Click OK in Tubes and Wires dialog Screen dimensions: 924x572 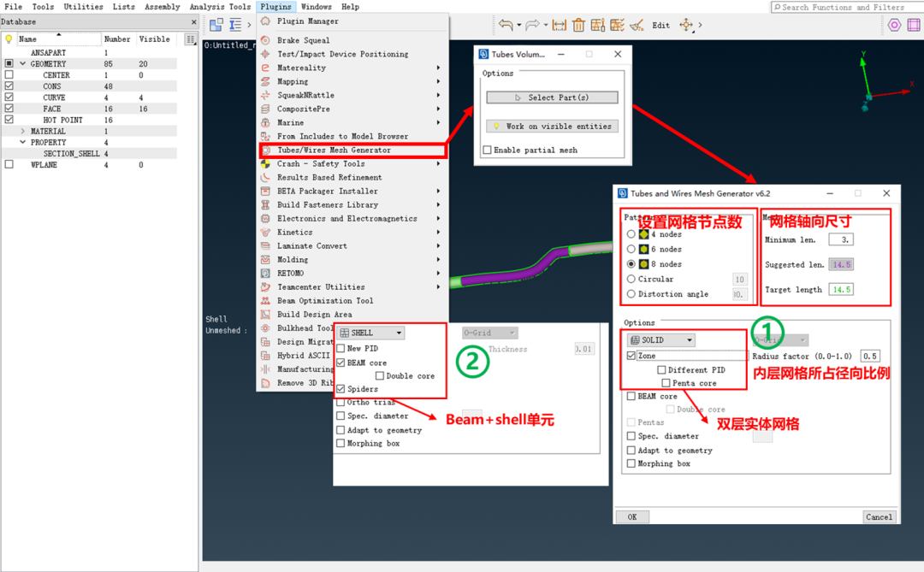632,516
